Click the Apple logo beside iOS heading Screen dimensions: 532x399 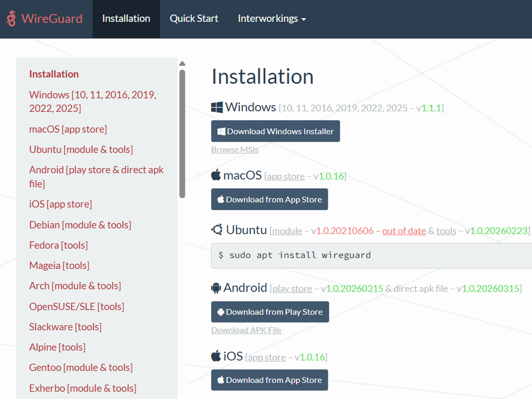(x=216, y=356)
